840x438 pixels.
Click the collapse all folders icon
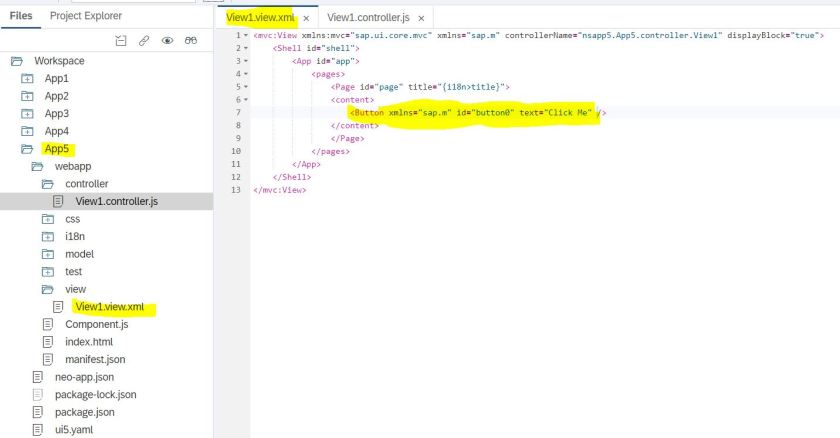121,41
